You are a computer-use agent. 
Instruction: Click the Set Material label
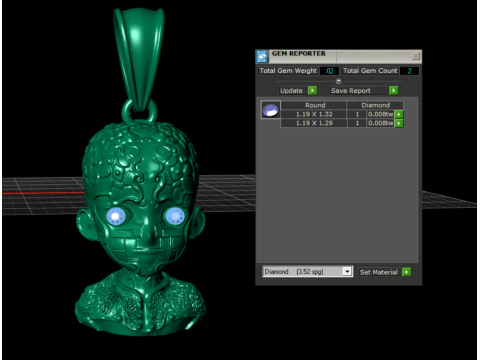click(379, 272)
